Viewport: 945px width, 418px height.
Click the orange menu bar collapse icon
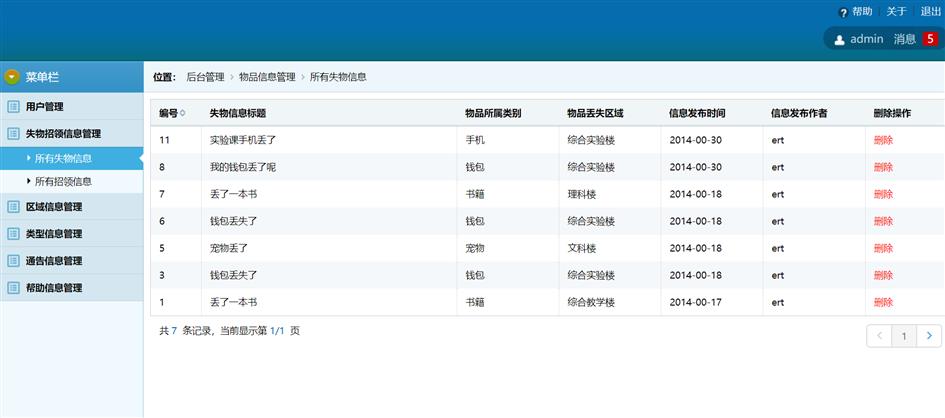click(12, 77)
